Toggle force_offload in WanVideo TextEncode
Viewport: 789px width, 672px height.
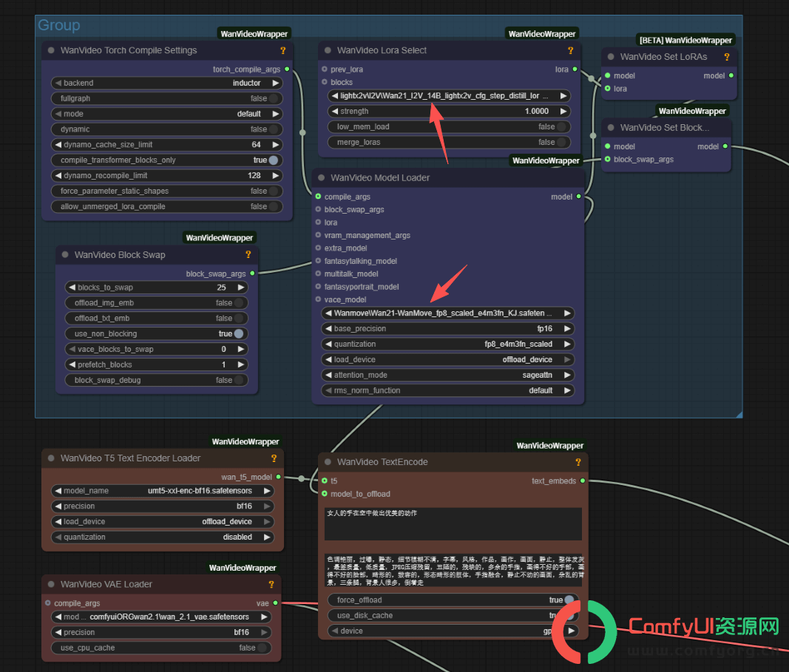click(453, 600)
